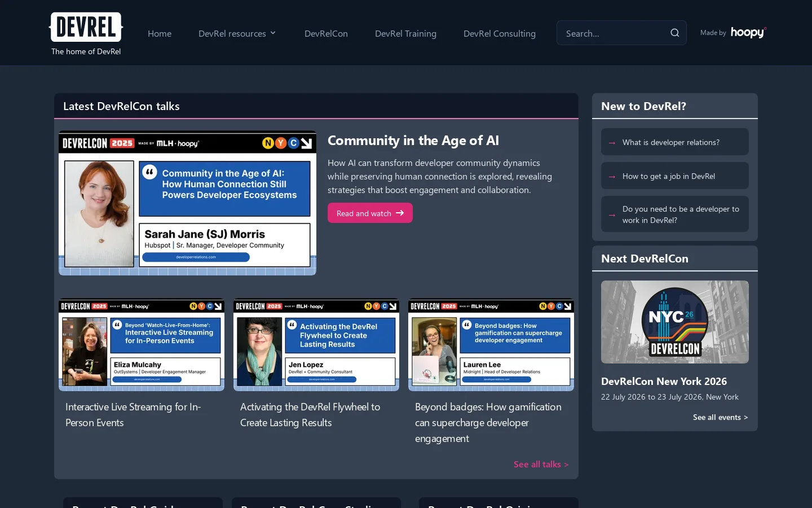Click the arrow icon on Read and watch
The width and height of the screenshot is (812, 508).
pyautogui.click(x=400, y=213)
